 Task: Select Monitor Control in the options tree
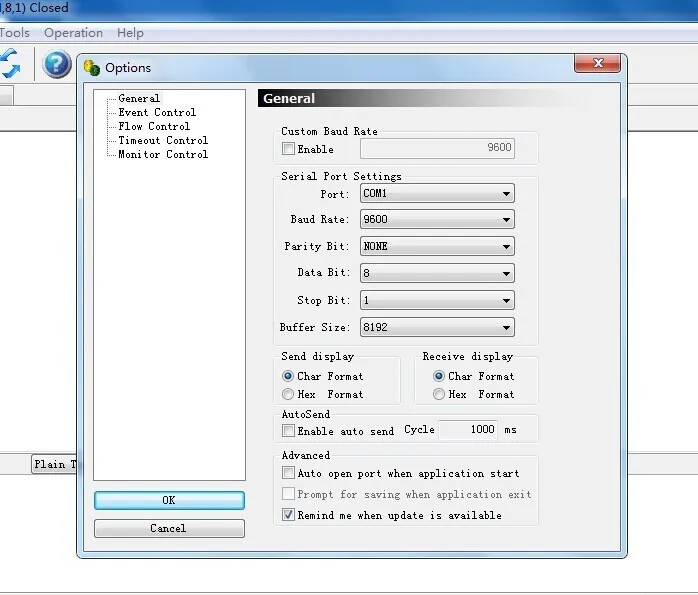click(163, 154)
